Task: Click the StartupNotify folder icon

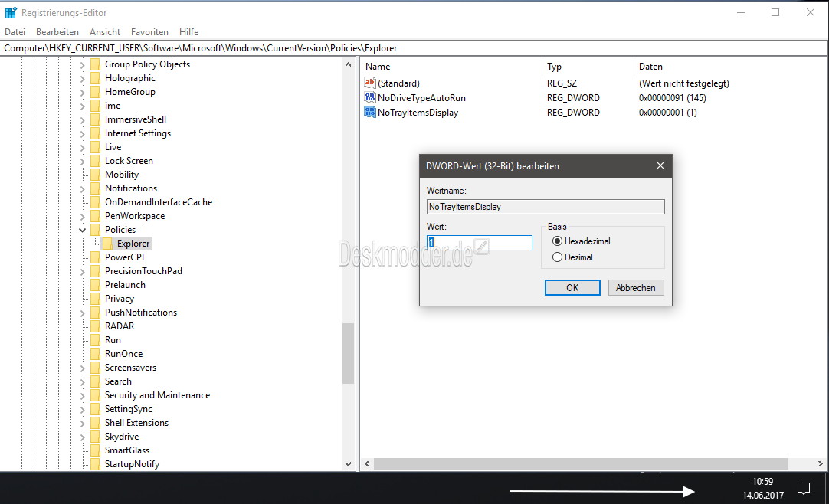Action: click(95, 464)
